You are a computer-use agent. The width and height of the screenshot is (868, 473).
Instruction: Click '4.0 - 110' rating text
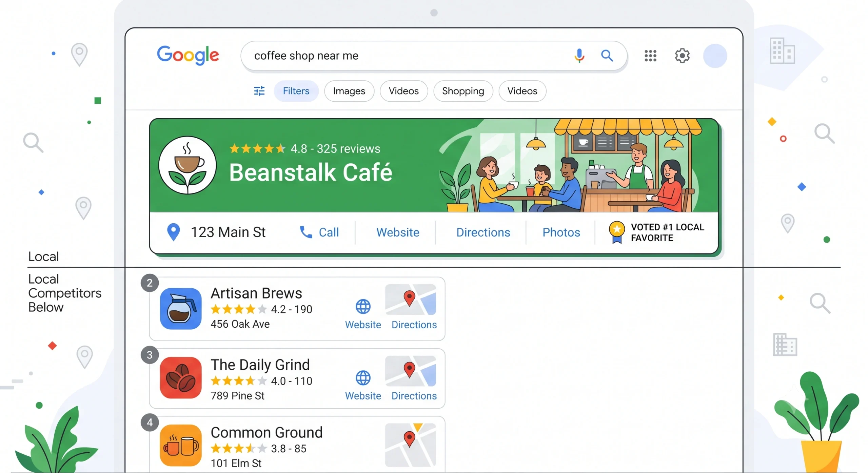(x=292, y=381)
